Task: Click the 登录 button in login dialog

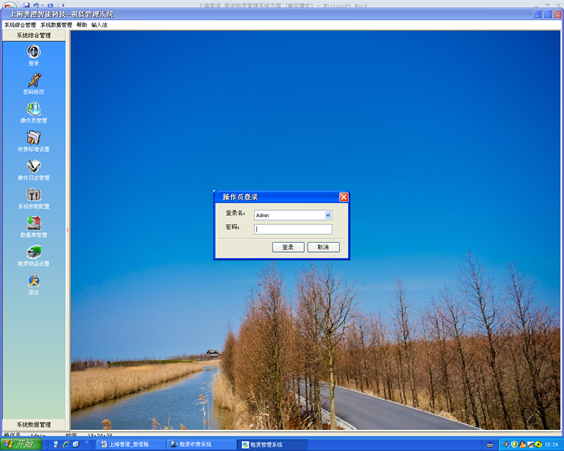Action: tap(288, 247)
